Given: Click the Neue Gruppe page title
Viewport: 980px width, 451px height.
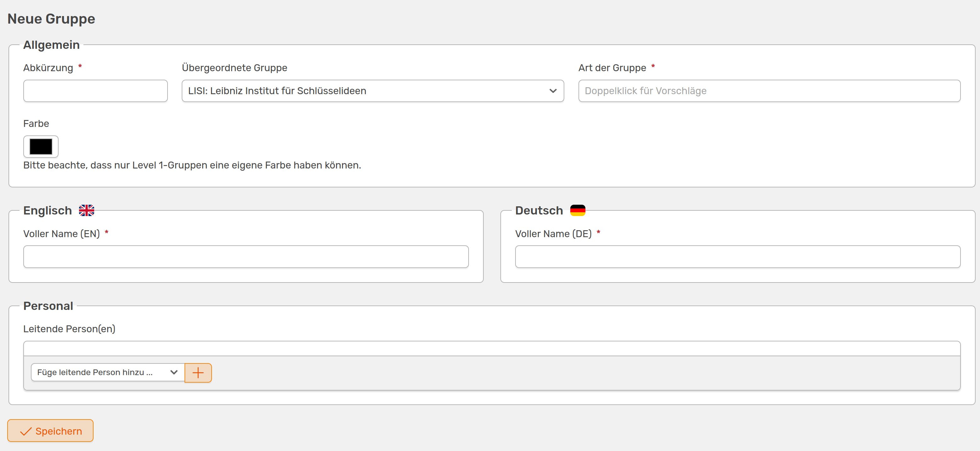Looking at the screenshot, I should click(x=51, y=19).
